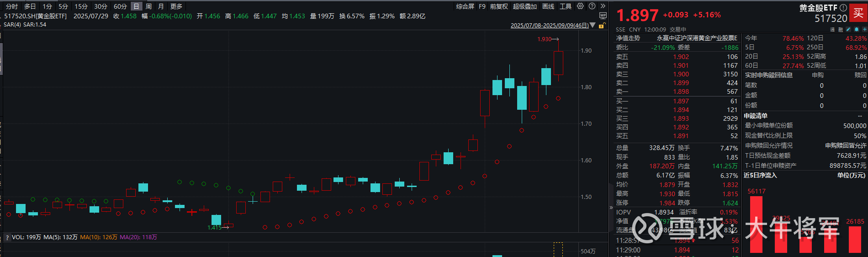868x257 pixels.
Task: Open the 更多 more periods dropdown
Action: point(176,6)
